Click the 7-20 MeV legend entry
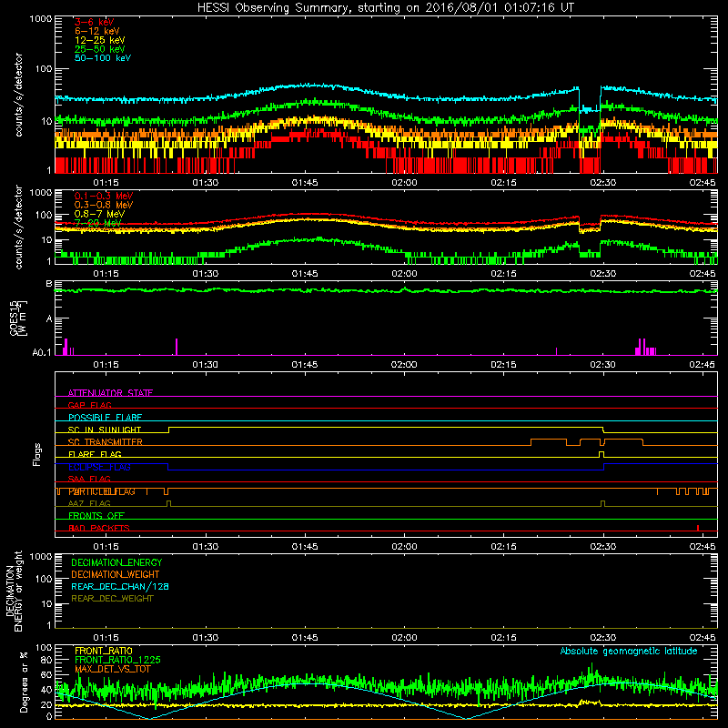The width and height of the screenshot is (728, 728). (x=97, y=223)
